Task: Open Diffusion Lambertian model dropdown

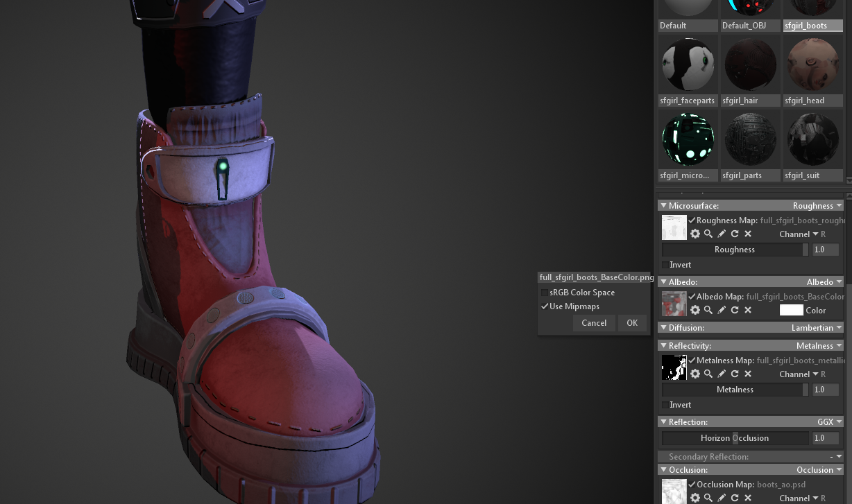Action: coord(817,328)
